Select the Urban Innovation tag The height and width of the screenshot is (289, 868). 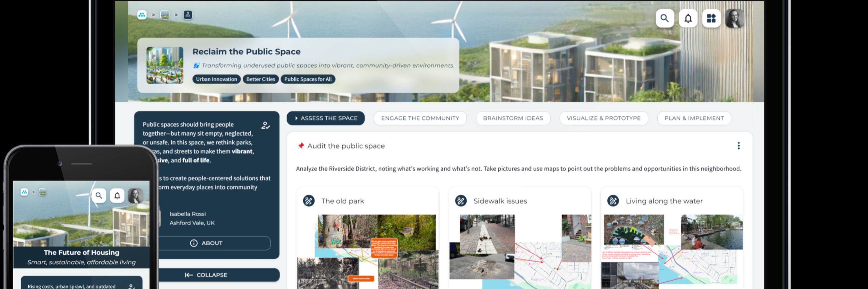216,79
